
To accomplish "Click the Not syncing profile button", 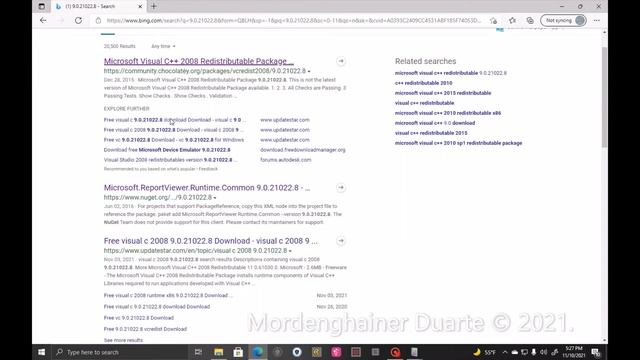I will [x=563, y=20].
